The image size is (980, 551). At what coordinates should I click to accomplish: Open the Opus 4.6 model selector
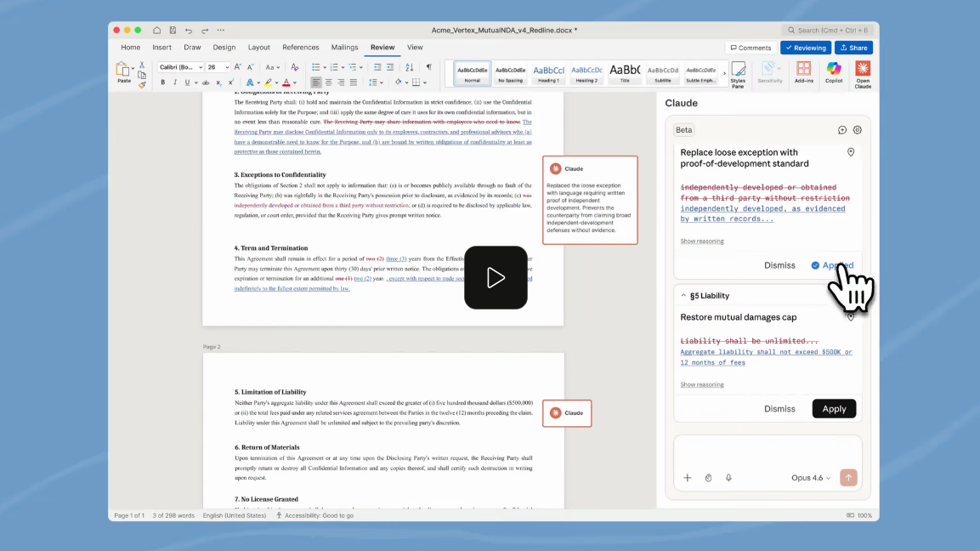811,478
